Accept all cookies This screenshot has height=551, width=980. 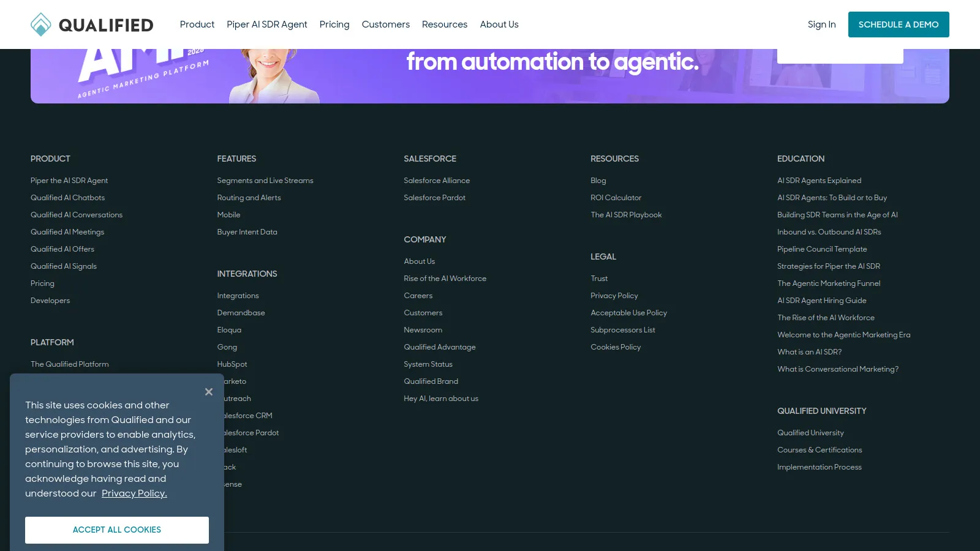[x=117, y=530]
